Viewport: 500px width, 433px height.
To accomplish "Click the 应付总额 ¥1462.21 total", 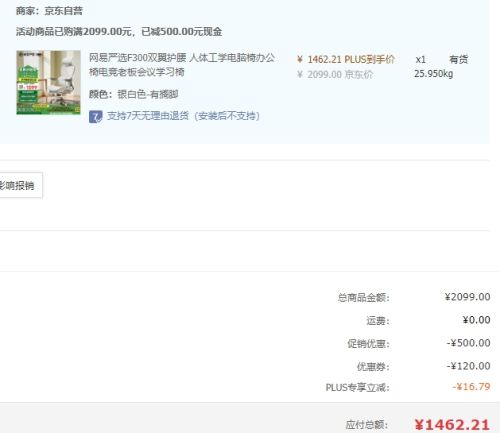I will pos(452,425).
